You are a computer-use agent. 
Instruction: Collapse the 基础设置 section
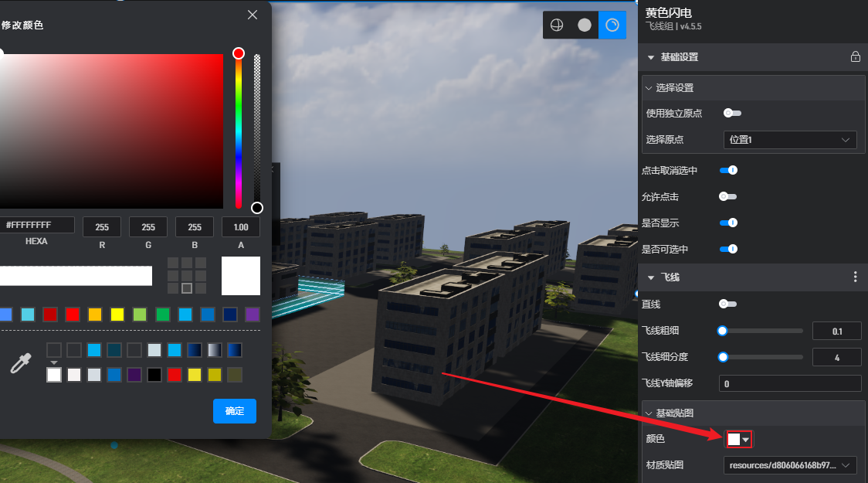pyautogui.click(x=651, y=57)
